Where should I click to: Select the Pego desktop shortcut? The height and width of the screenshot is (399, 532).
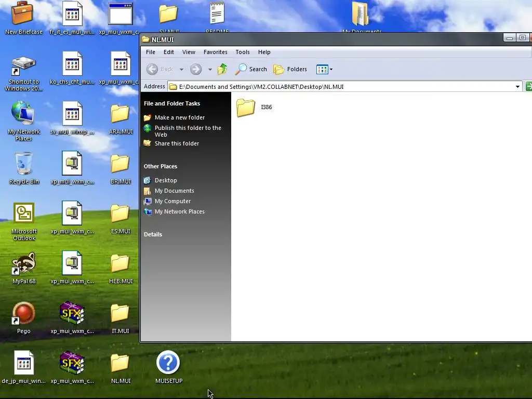tap(23, 317)
